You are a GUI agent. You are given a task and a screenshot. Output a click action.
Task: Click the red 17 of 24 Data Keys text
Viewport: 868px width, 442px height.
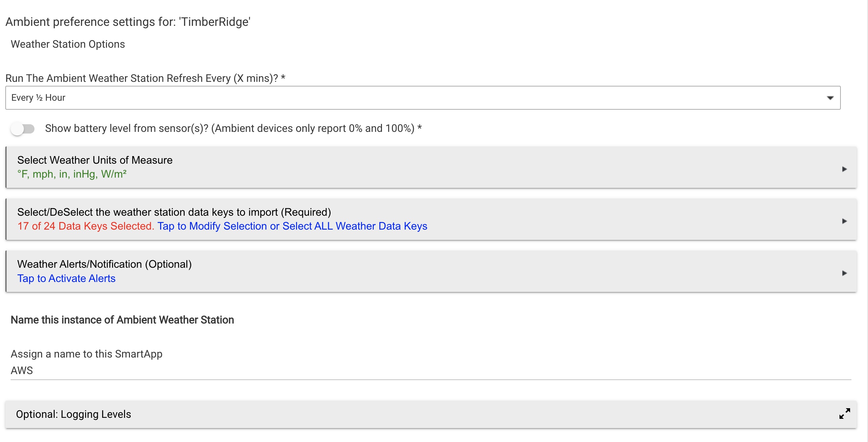pyautogui.click(x=86, y=226)
